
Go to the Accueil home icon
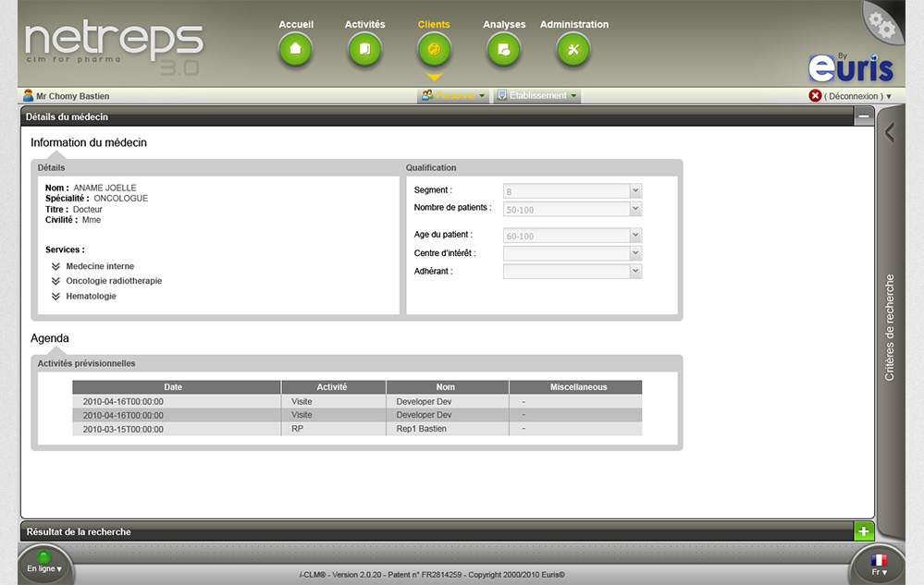tap(295, 49)
